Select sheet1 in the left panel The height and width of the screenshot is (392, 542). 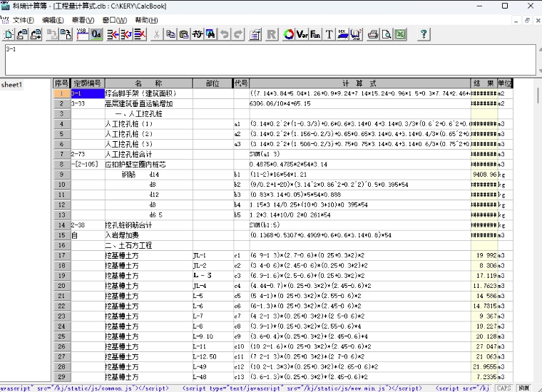[12, 85]
